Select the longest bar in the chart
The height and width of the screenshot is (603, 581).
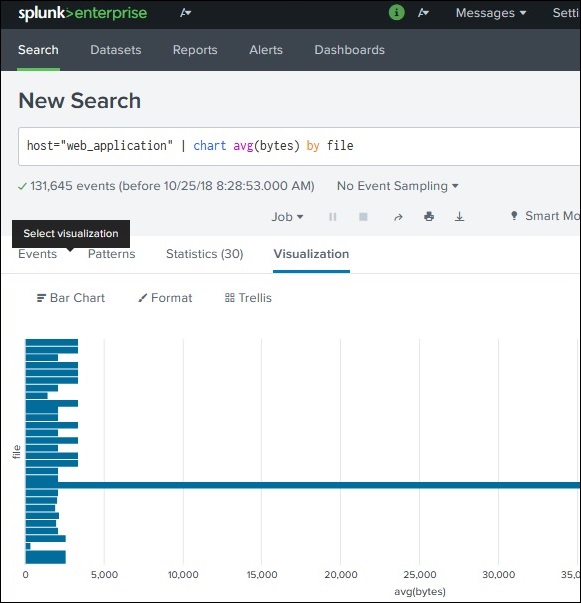pyautogui.click(x=303, y=485)
